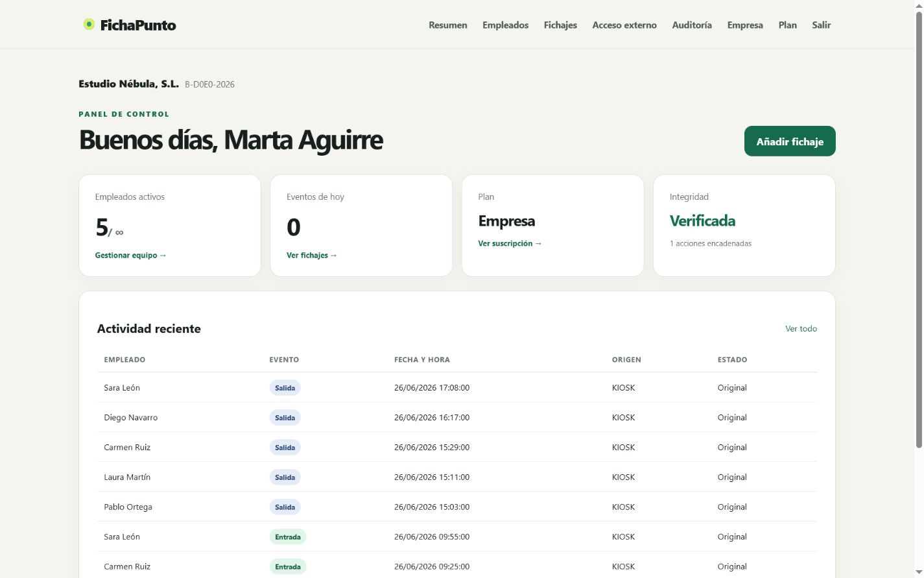Click the PANEL DE CONTROL label
The width and height of the screenshot is (924, 578).
[124, 114]
